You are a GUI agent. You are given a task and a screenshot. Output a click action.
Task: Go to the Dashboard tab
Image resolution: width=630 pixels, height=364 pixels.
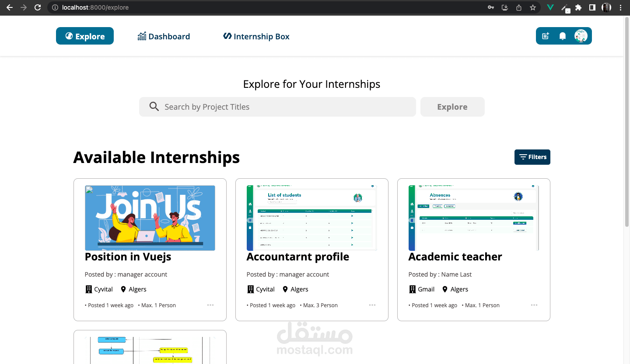164,36
